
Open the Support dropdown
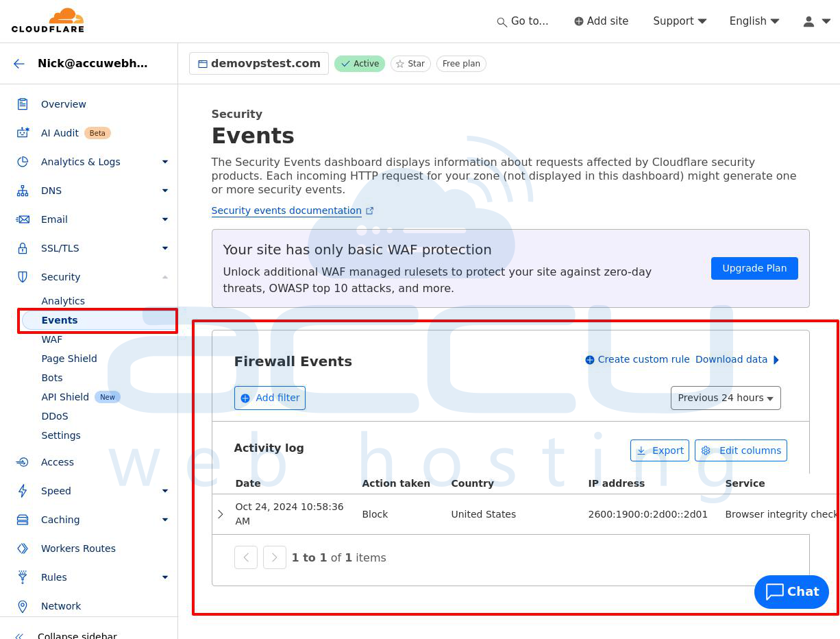pyautogui.click(x=680, y=21)
